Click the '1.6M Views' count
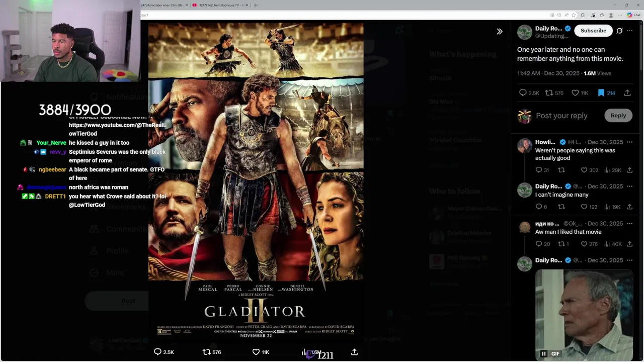644x362 pixels. point(597,73)
